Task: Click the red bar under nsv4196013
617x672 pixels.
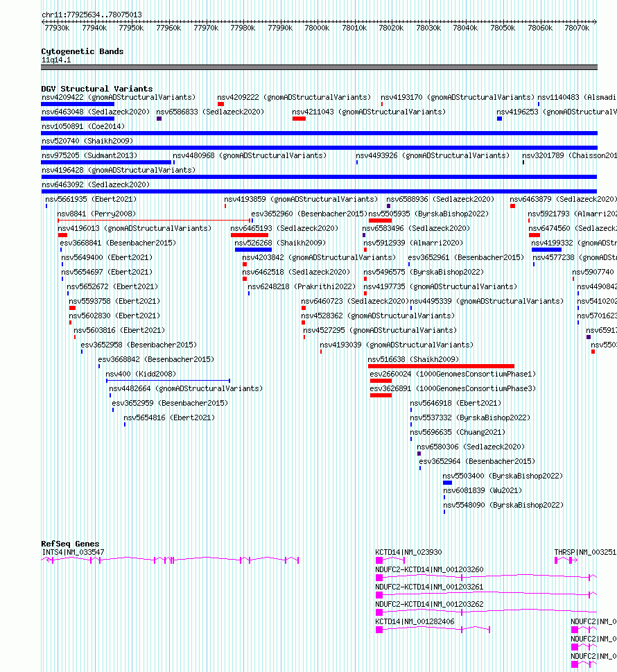Action: click(x=62, y=235)
